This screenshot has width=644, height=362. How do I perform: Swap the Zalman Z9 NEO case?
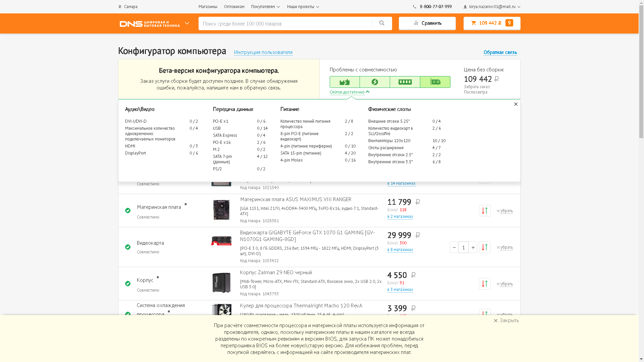point(485,284)
